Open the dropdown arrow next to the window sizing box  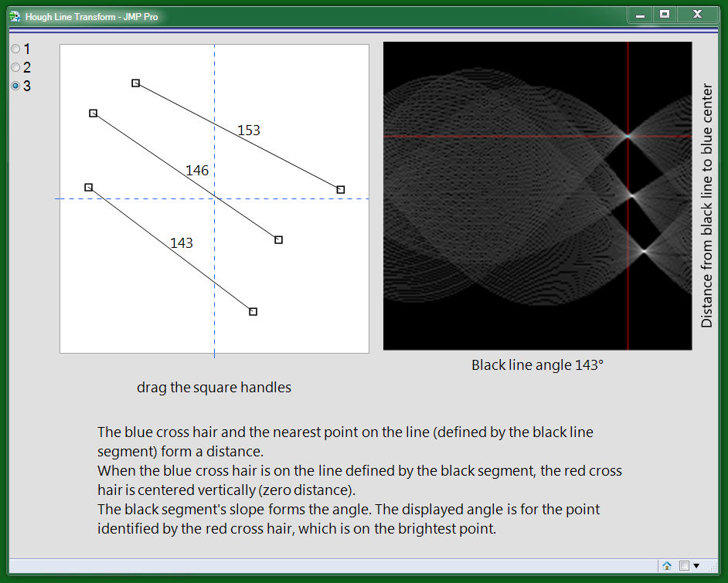[696, 565]
